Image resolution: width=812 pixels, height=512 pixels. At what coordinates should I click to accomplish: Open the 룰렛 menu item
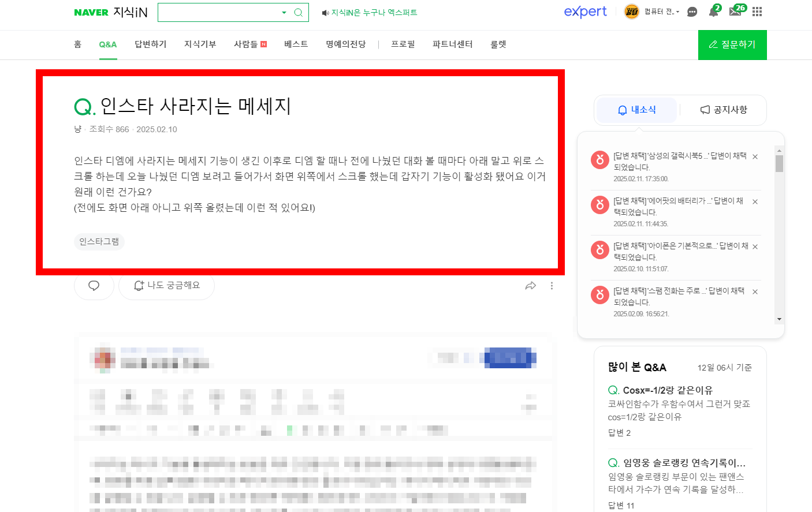(x=498, y=44)
